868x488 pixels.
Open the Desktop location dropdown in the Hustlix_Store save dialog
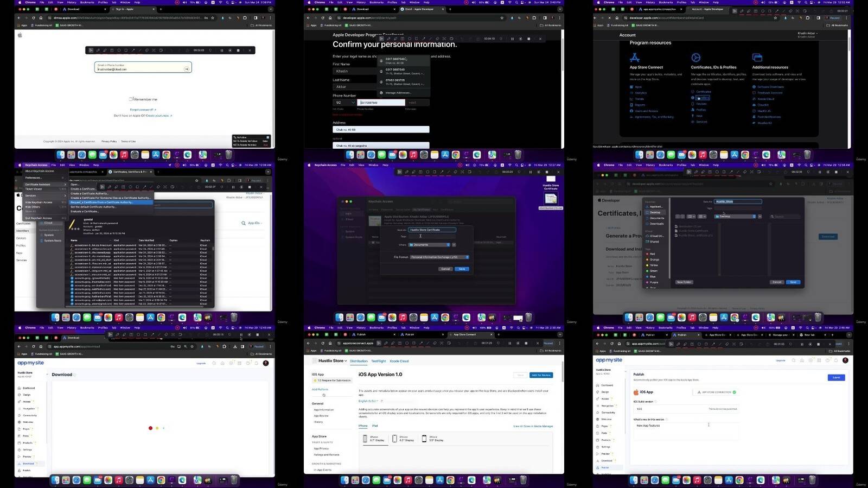tap(735, 217)
